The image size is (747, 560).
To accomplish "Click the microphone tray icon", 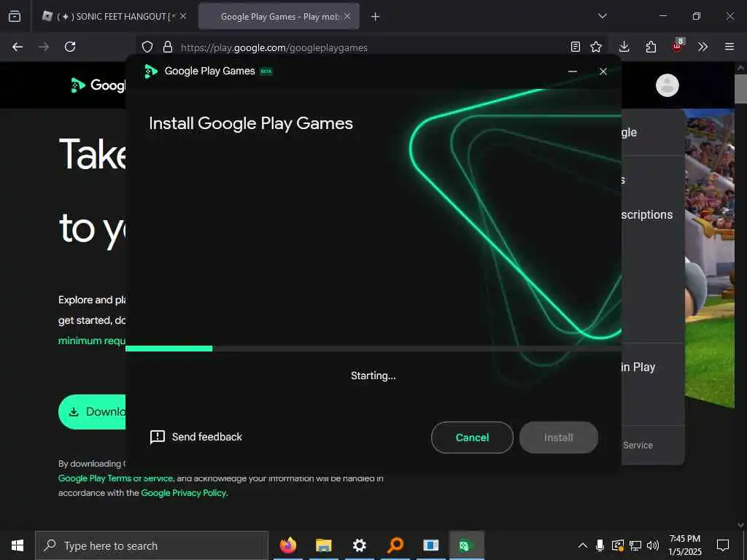I will 600,545.
